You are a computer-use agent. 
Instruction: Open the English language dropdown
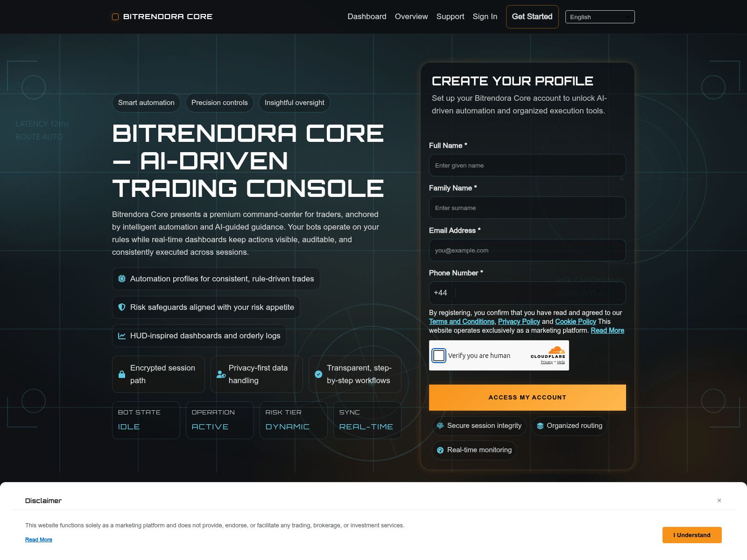[x=600, y=17]
